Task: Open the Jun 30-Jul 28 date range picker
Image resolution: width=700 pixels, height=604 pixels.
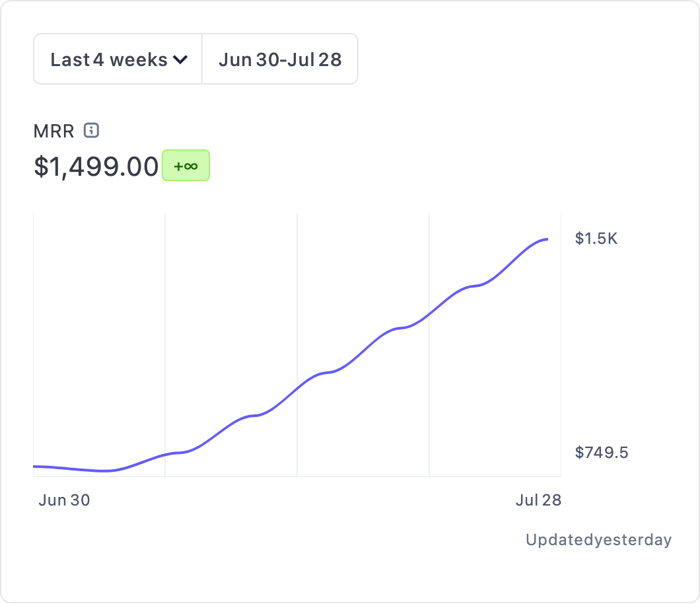Action: pyautogui.click(x=280, y=59)
